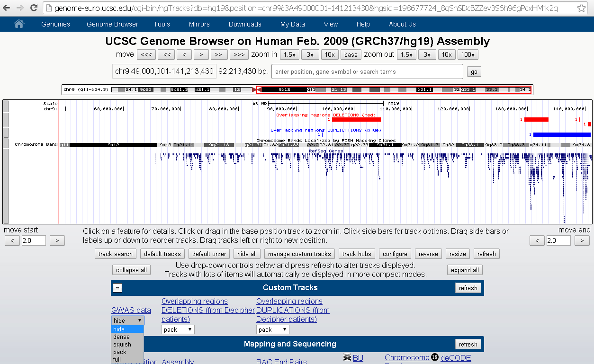
Task: Open the GWAS data track link
Action: coord(131,310)
